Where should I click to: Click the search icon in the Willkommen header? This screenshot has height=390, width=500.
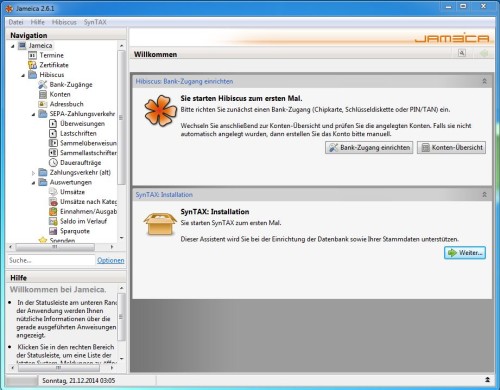coord(462,53)
